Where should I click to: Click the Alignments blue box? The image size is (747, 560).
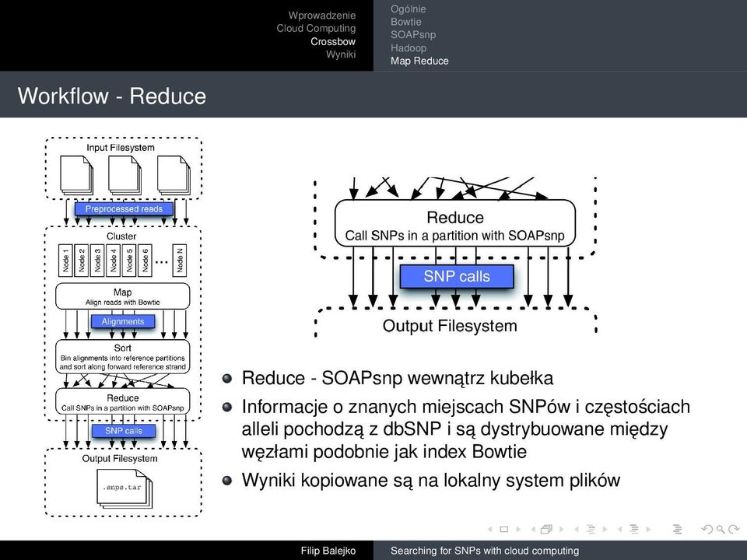123,321
